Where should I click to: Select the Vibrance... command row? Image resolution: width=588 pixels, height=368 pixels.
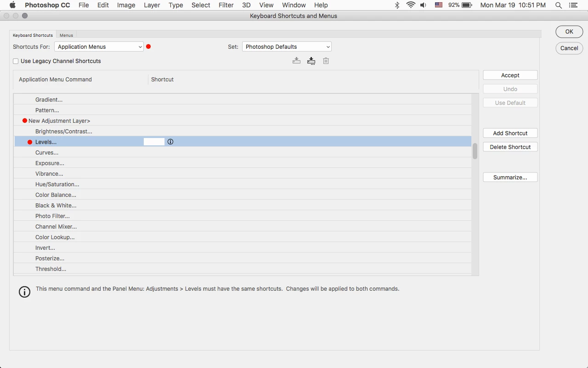click(243, 173)
